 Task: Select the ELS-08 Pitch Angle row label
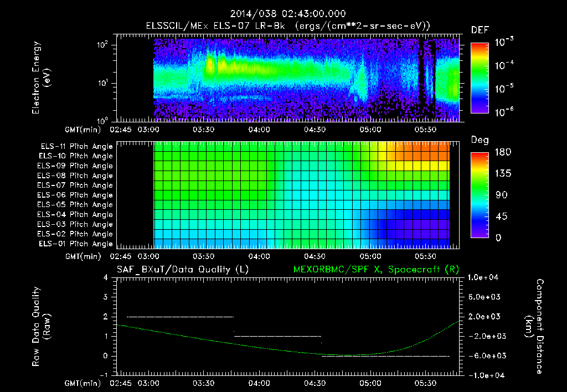75,176
